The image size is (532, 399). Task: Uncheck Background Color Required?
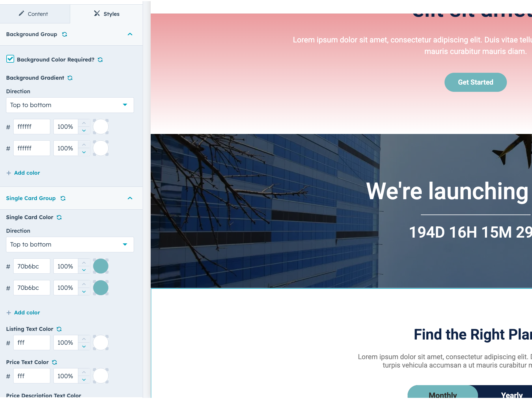(10, 59)
